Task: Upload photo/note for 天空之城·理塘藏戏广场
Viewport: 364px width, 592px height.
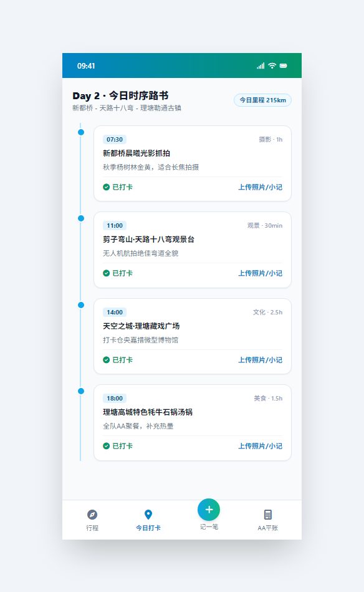Action: [261, 360]
